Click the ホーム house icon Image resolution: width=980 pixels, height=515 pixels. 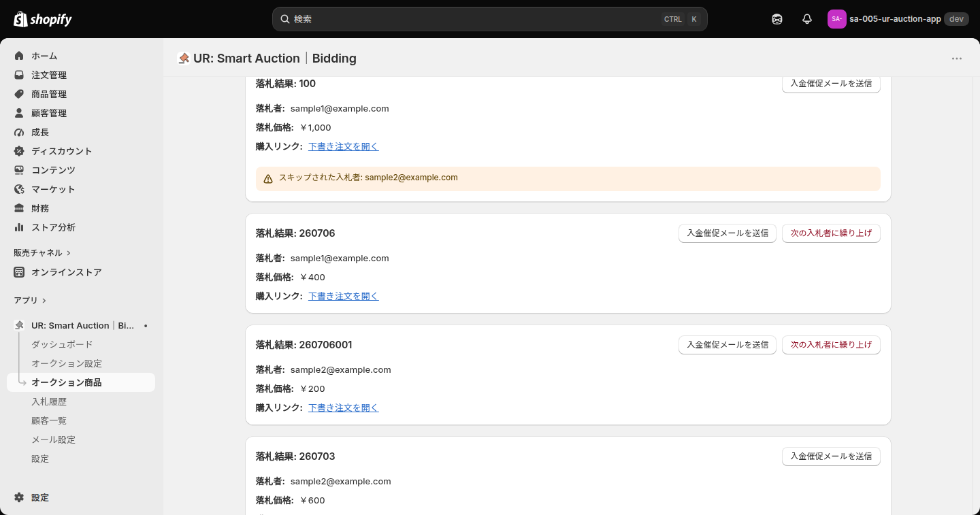(x=19, y=56)
